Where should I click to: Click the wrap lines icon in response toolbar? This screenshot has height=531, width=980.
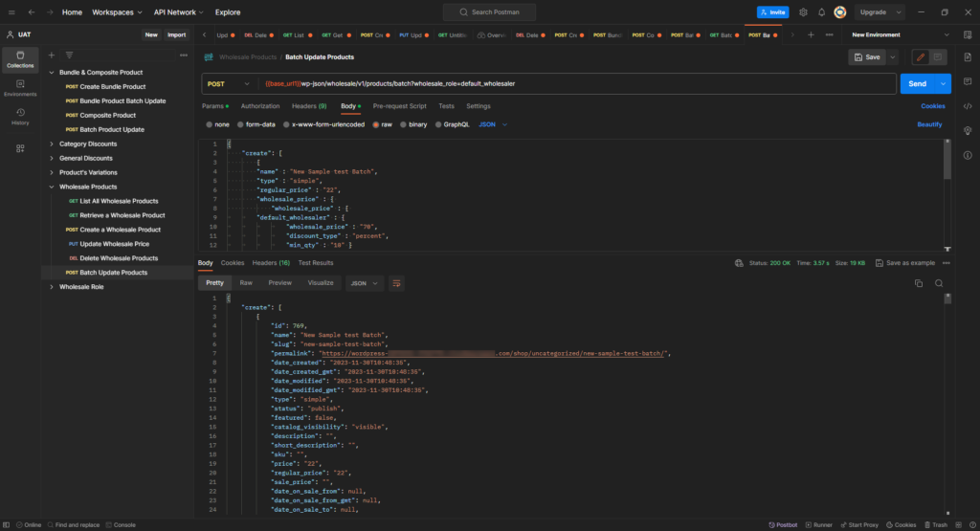396,283
